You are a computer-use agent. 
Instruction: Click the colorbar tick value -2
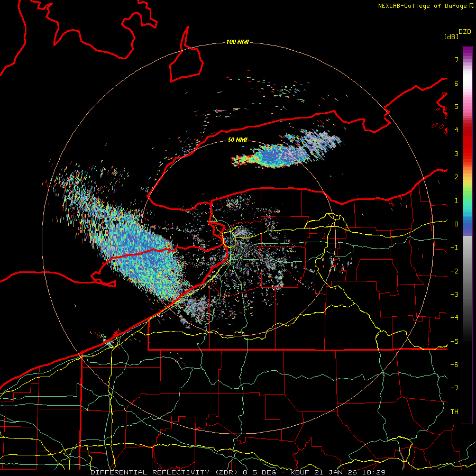coord(454,271)
